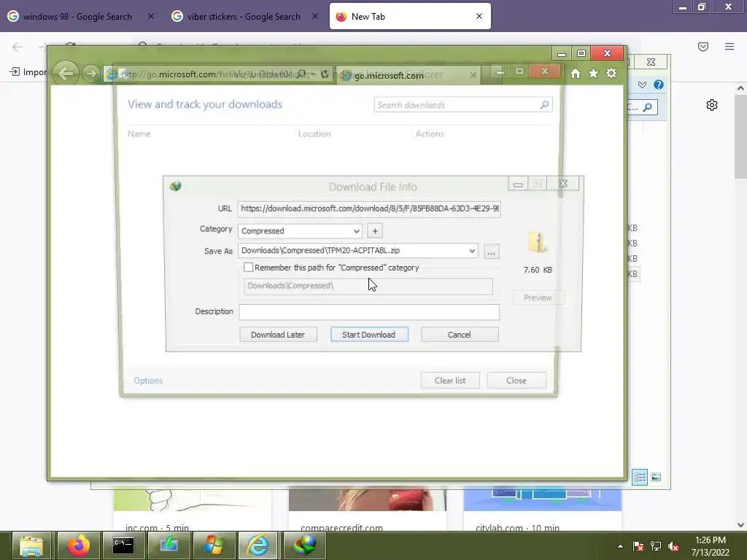
Task: Go back in Internet Explorer
Action: point(65,74)
